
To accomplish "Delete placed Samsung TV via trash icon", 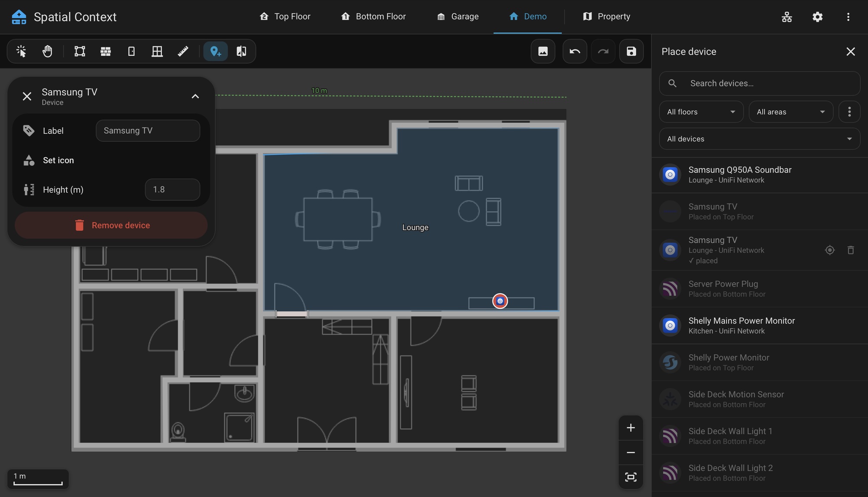I will coord(851,250).
